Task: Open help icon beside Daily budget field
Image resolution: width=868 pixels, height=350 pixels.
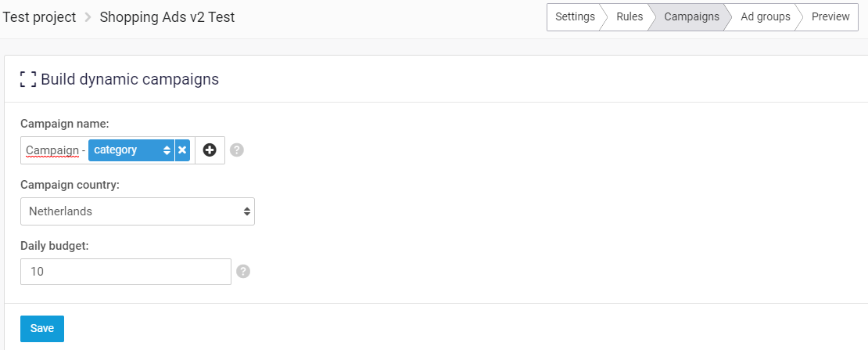Action: pos(243,272)
